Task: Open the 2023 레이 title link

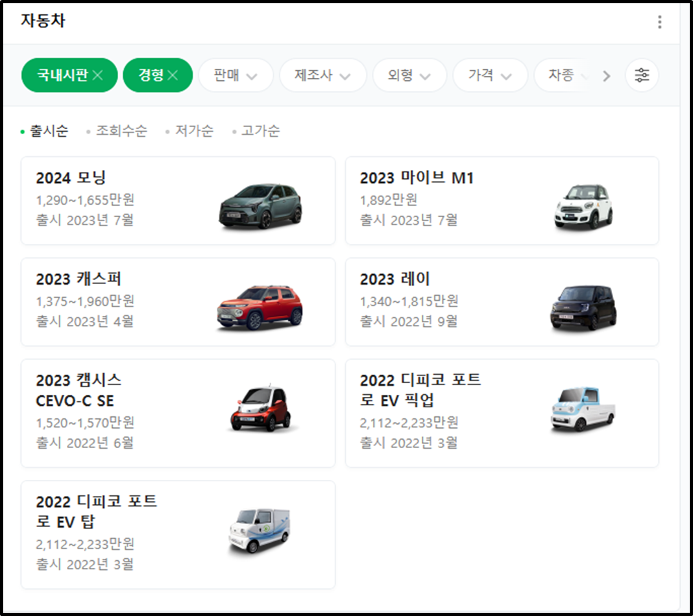Action: point(395,279)
